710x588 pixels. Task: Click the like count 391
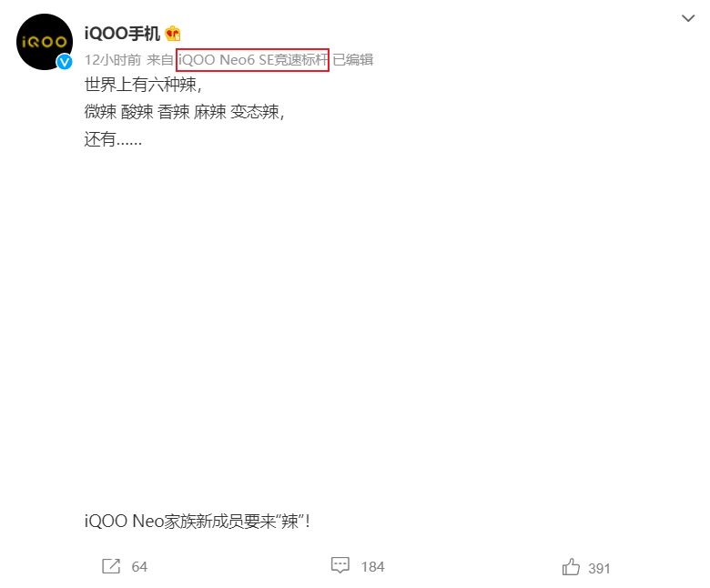pyautogui.click(x=599, y=569)
